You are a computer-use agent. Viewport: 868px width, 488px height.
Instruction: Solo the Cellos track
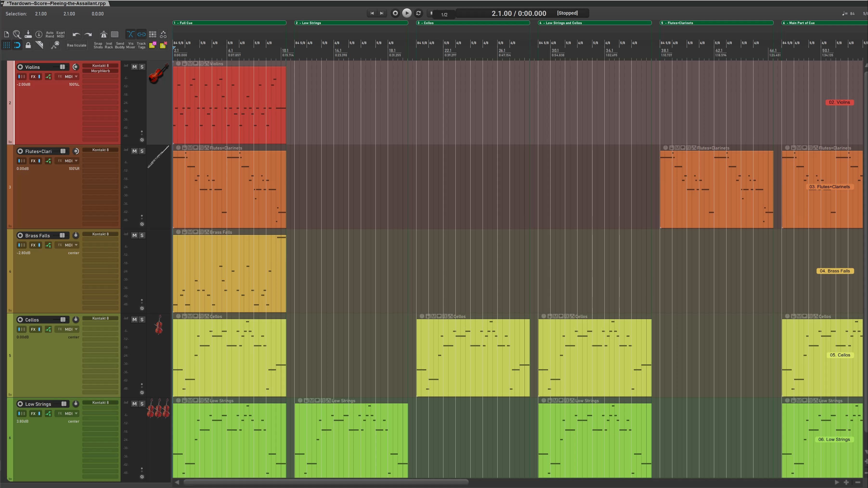tap(142, 320)
